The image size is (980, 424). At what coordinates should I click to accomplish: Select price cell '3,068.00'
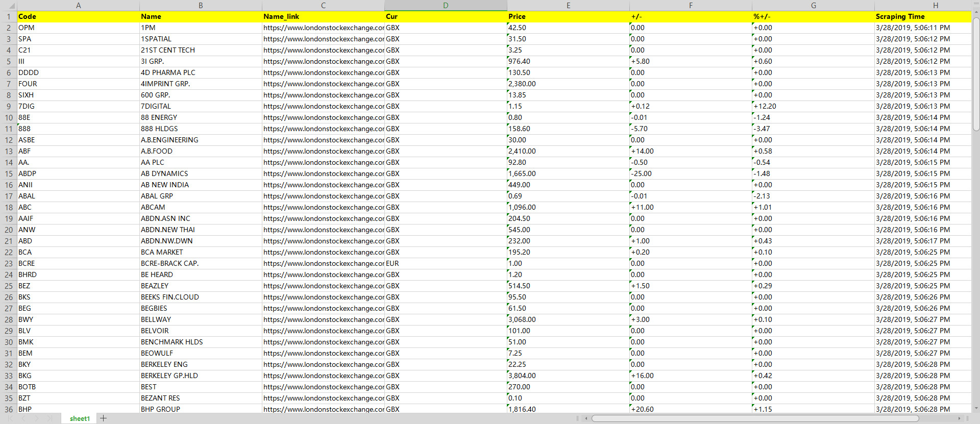click(x=568, y=319)
